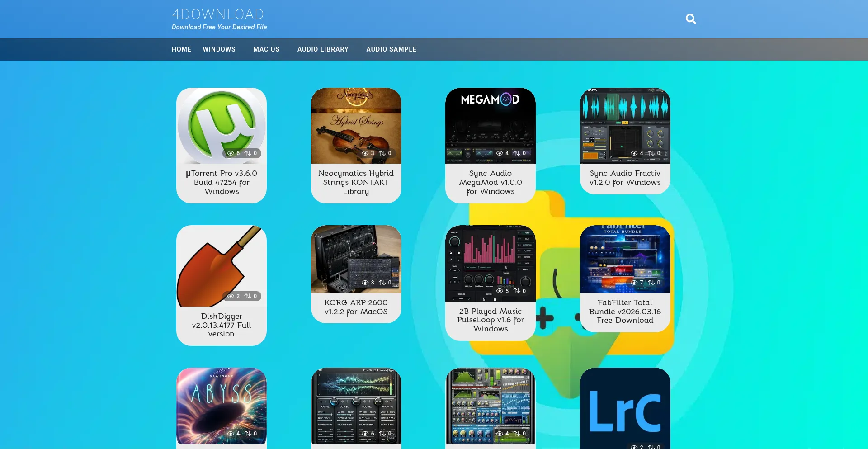Click the eye icon on PulseLoop card
Image resolution: width=868 pixels, height=449 pixels.
[500, 291]
